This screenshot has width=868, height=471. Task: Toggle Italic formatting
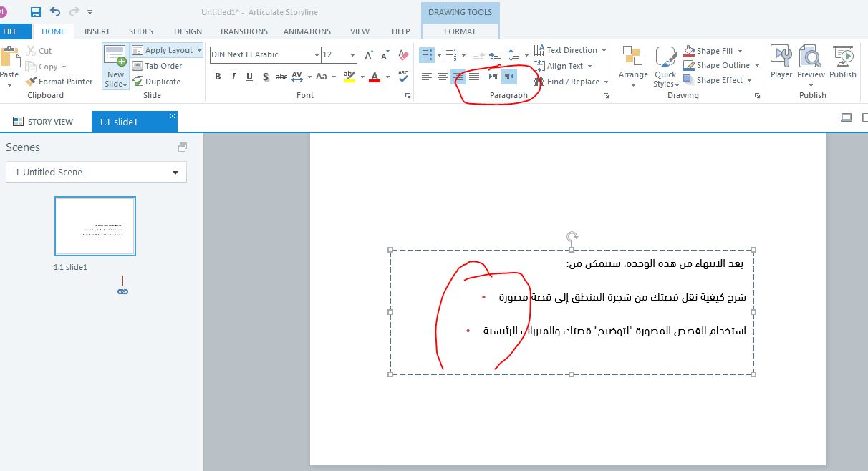pyautogui.click(x=233, y=77)
